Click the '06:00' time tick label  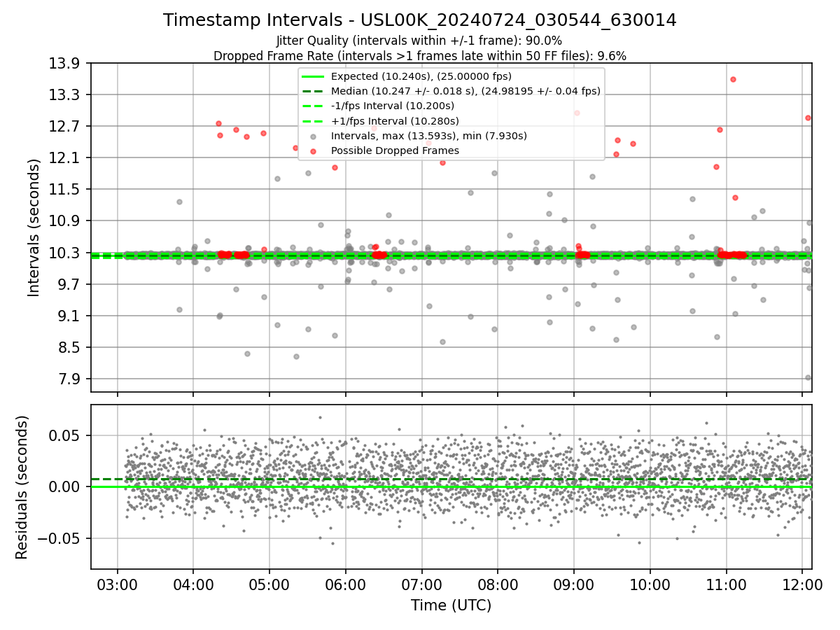click(x=346, y=584)
